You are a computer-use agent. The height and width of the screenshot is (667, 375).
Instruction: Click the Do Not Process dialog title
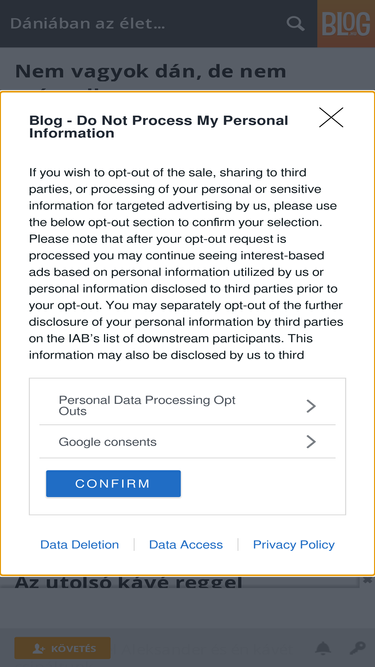(159, 127)
